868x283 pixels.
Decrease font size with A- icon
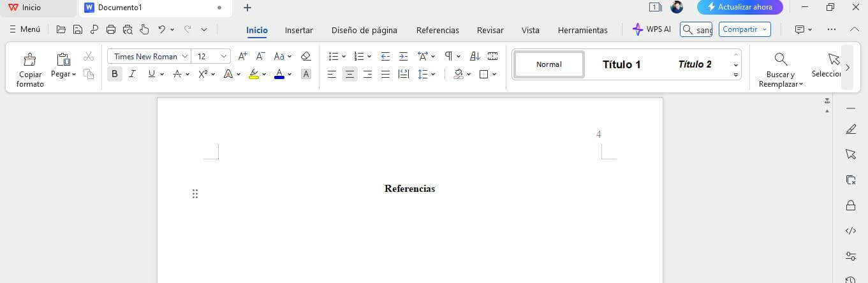[x=260, y=56]
